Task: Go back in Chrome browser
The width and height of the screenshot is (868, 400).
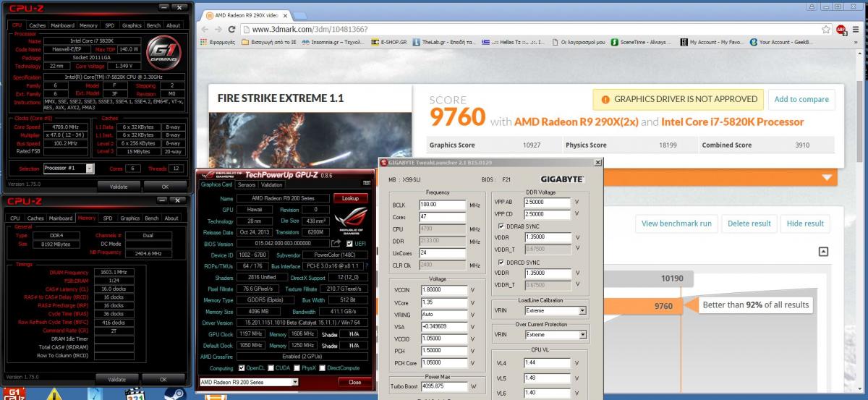Action: click(205, 29)
